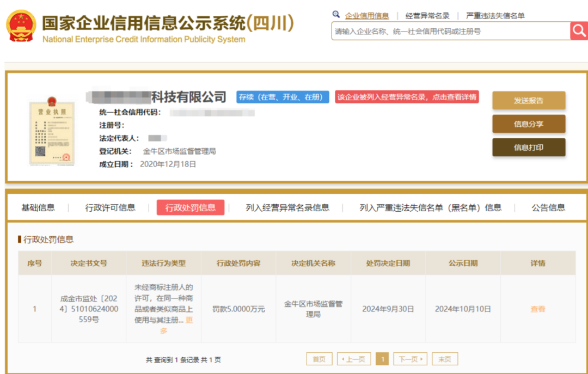Select the 企业信用信息 search category

pos(367,16)
